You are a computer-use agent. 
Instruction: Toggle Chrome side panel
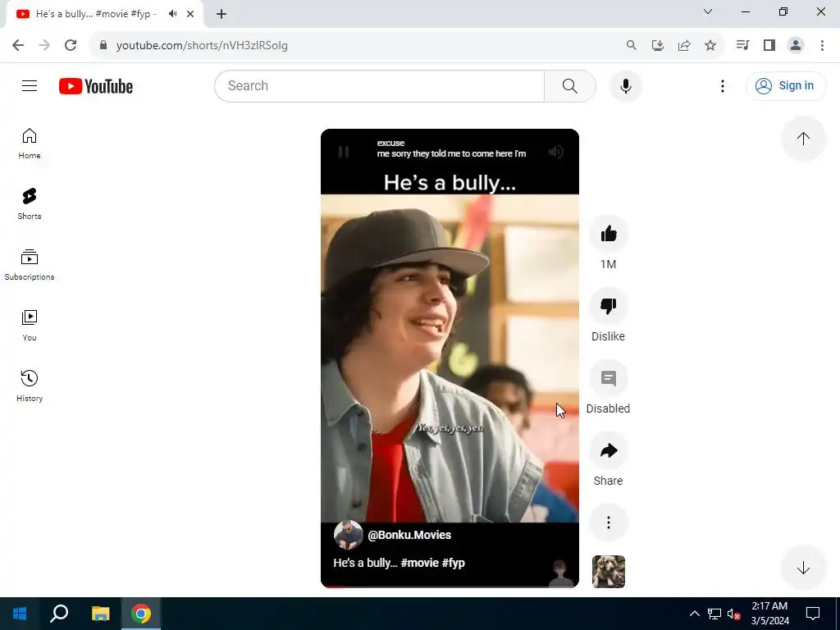coord(769,45)
